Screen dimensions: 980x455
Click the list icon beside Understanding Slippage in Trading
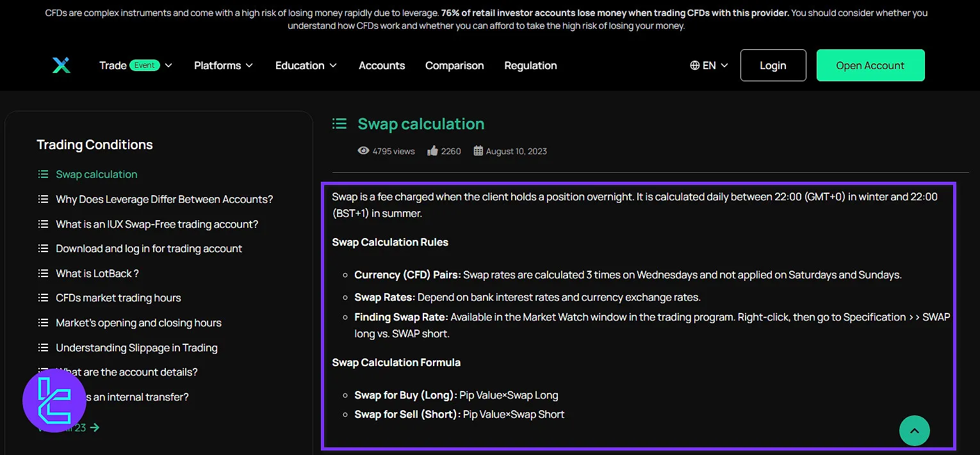43,347
